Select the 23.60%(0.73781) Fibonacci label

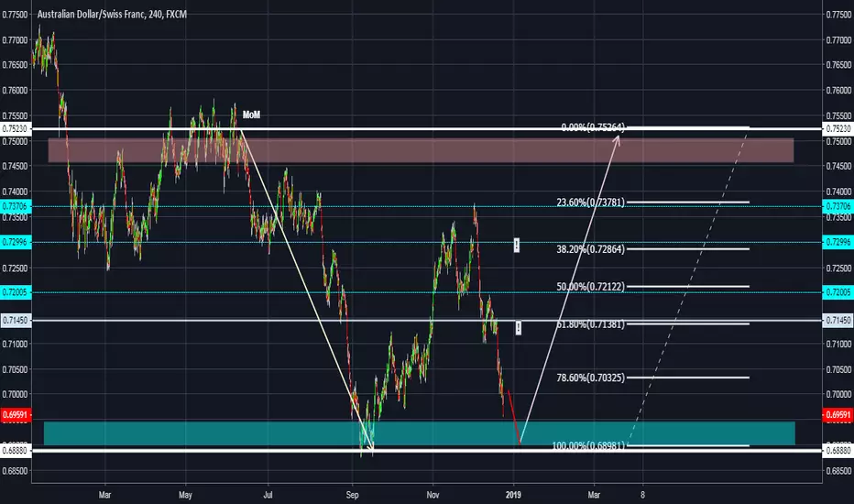[590, 203]
